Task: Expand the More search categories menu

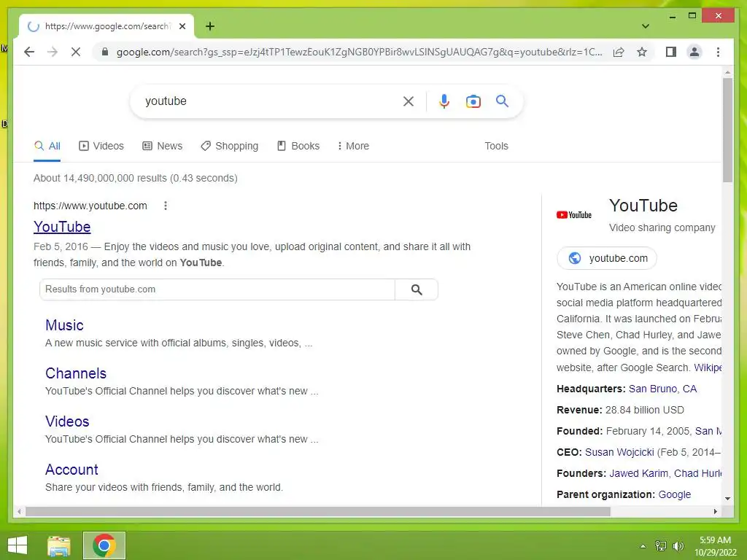Action: click(x=353, y=146)
